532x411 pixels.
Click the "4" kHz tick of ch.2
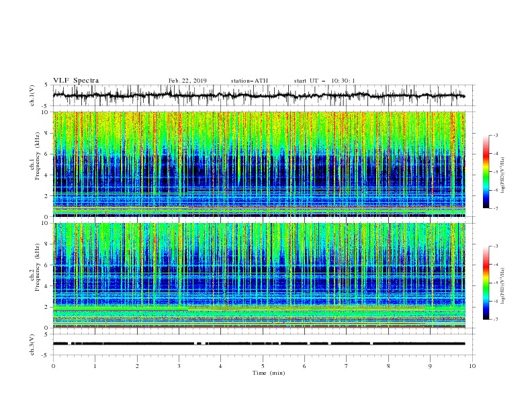(46, 286)
